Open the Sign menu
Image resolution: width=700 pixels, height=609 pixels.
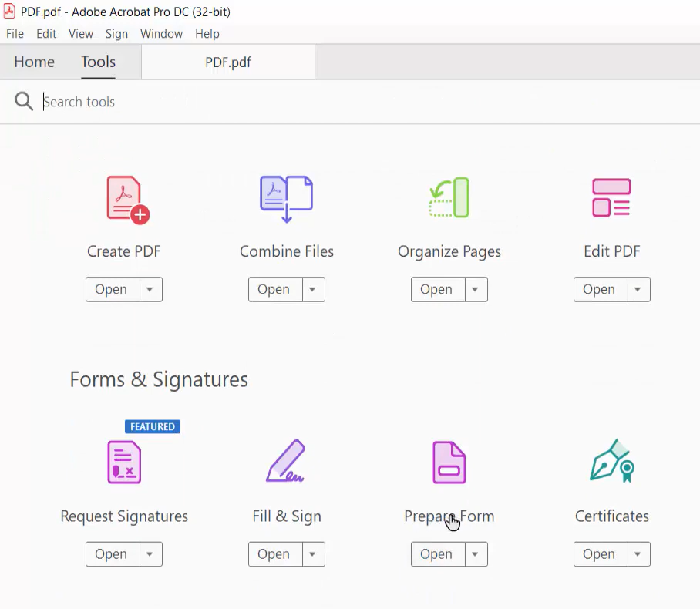click(116, 34)
